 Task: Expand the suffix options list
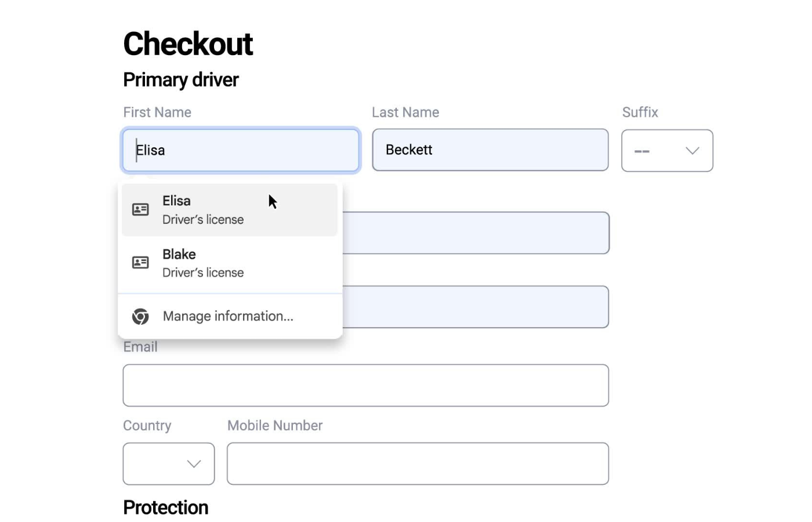point(667,151)
